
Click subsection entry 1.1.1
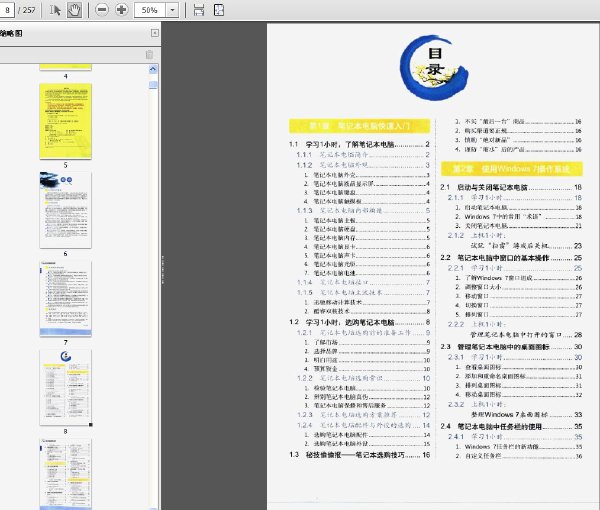coord(363,155)
